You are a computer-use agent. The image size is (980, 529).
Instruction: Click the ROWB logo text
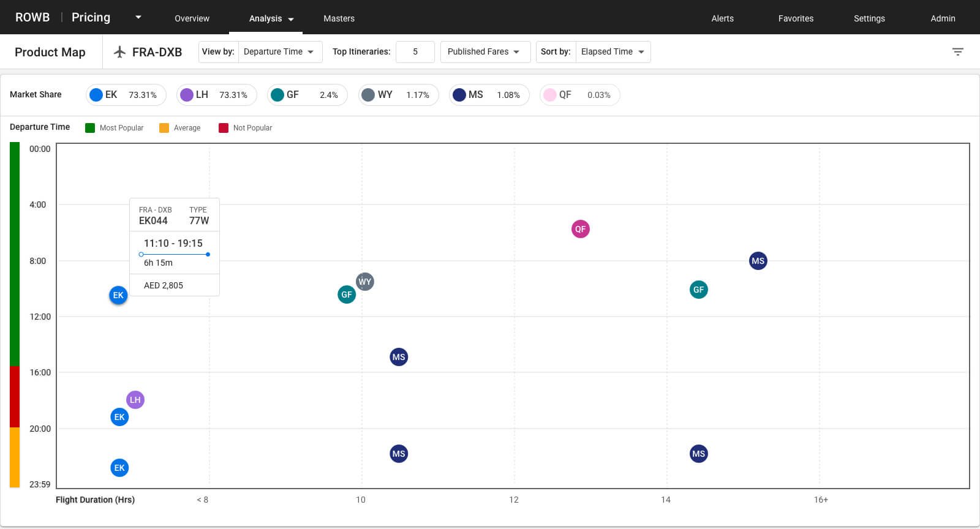pos(32,17)
